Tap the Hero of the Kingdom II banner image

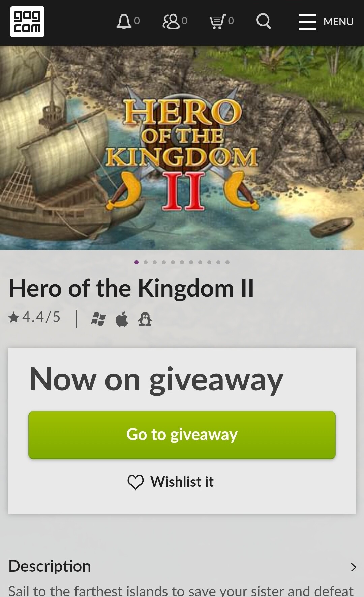[182, 148]
